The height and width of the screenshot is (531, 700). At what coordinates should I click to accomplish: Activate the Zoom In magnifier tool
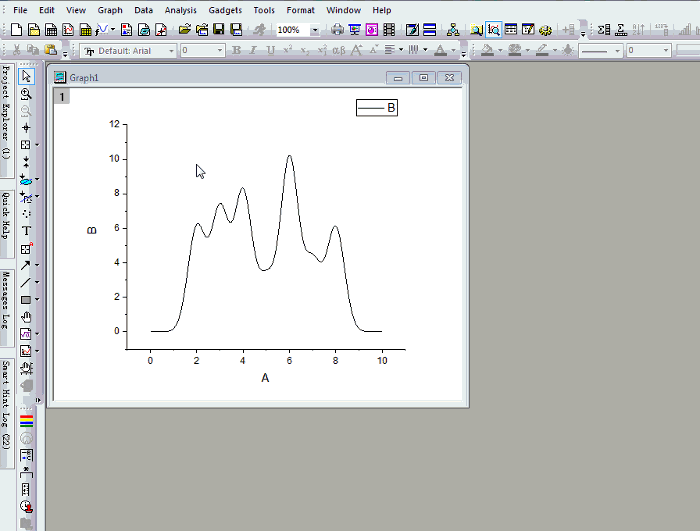[26, 93]
